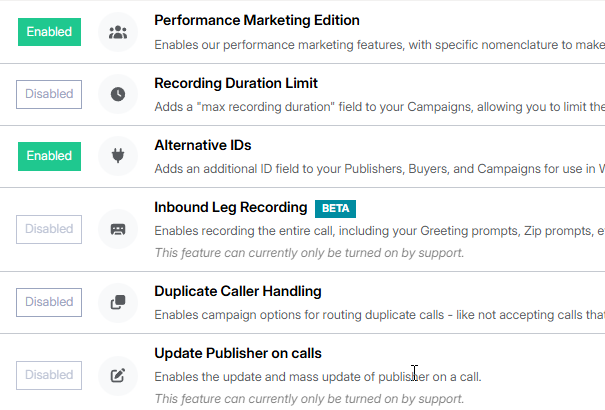
Task: Click Disabled toggle for Inbound Leg Recording
Action: point(49,229)
